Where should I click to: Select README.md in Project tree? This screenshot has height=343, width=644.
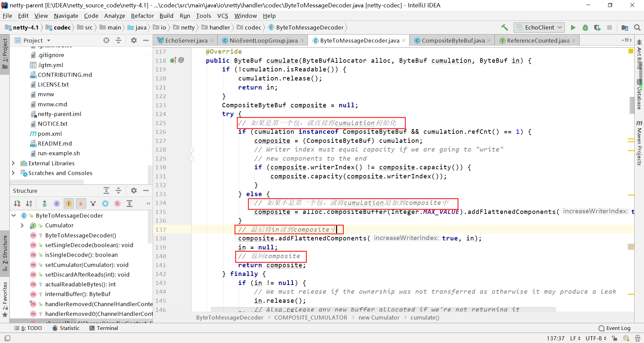click(55, 144)
